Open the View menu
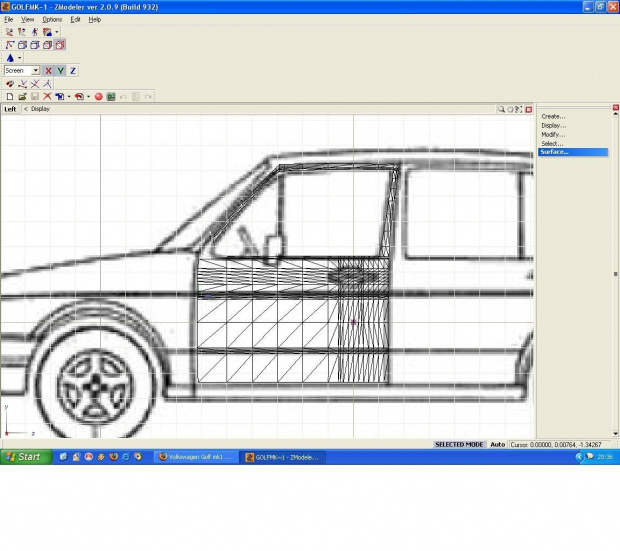 28,19
